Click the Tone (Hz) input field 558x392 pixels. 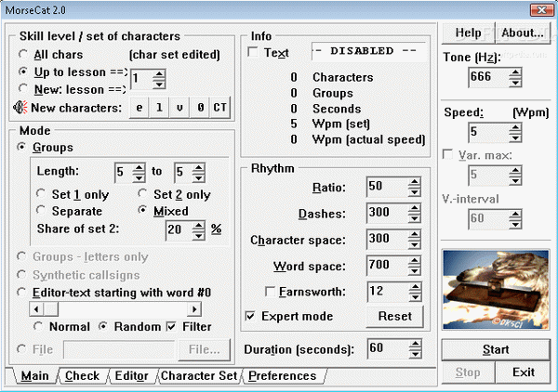pyautogui.click(x=488, y=77)
